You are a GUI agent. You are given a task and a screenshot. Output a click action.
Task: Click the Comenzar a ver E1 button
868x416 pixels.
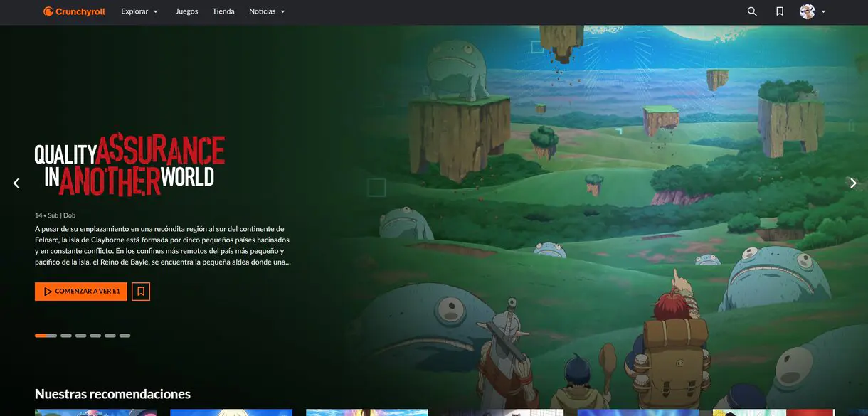coord(81,292)
